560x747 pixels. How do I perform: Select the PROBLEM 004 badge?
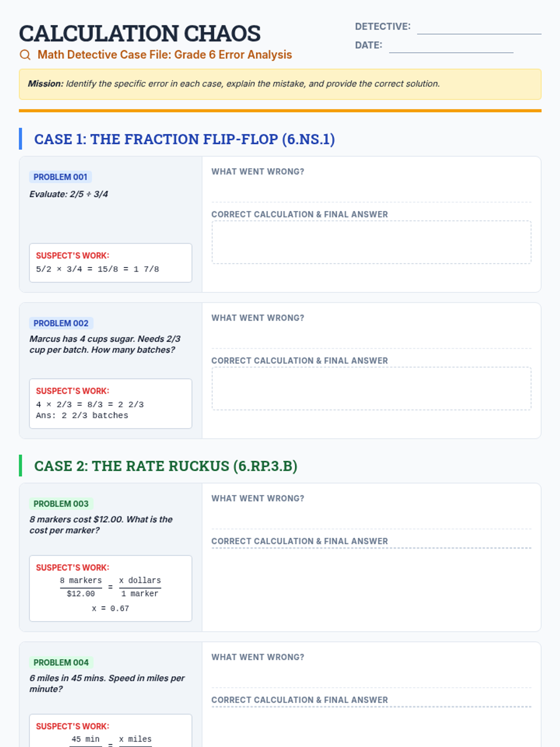point(61,662)
